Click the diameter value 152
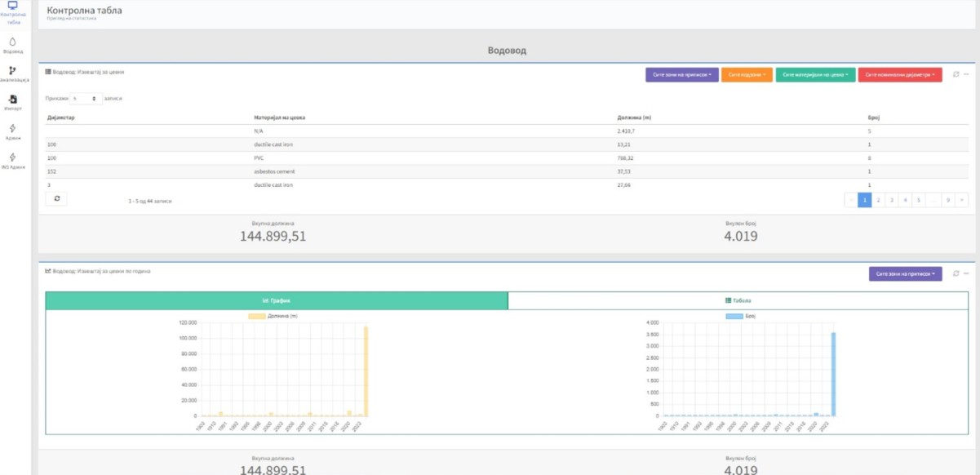This screenshot has width=980, height=475. point(51,171)
